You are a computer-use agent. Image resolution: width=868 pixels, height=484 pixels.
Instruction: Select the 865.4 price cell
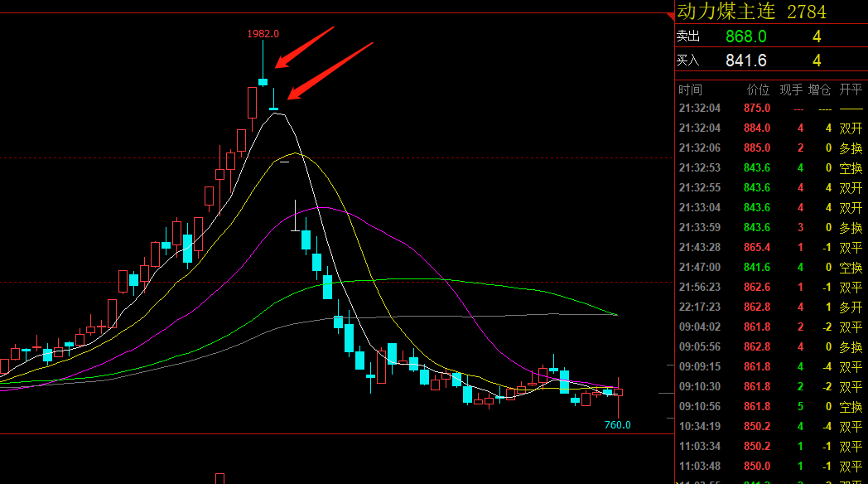[x=757, y=248]
